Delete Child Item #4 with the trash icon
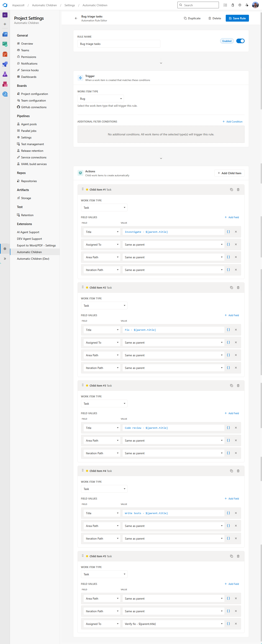This screenshot has height=644, width=262. (x=238, y=471)
